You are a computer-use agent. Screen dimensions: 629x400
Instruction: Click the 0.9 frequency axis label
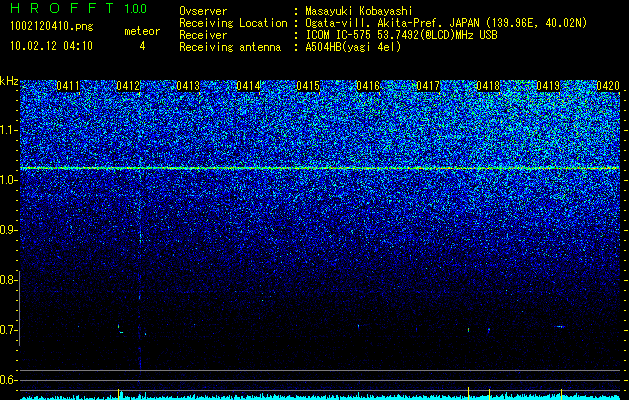[x=7, y=230]
